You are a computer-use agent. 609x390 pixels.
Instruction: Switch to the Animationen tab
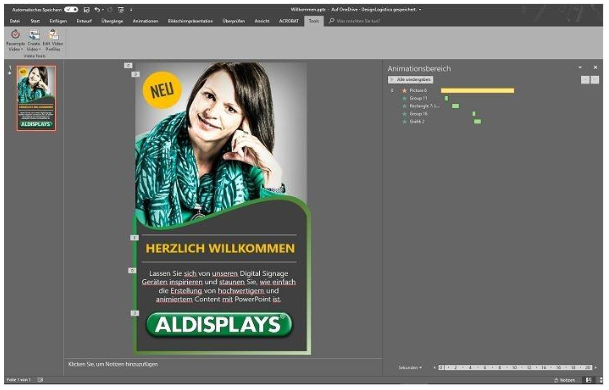145,21
